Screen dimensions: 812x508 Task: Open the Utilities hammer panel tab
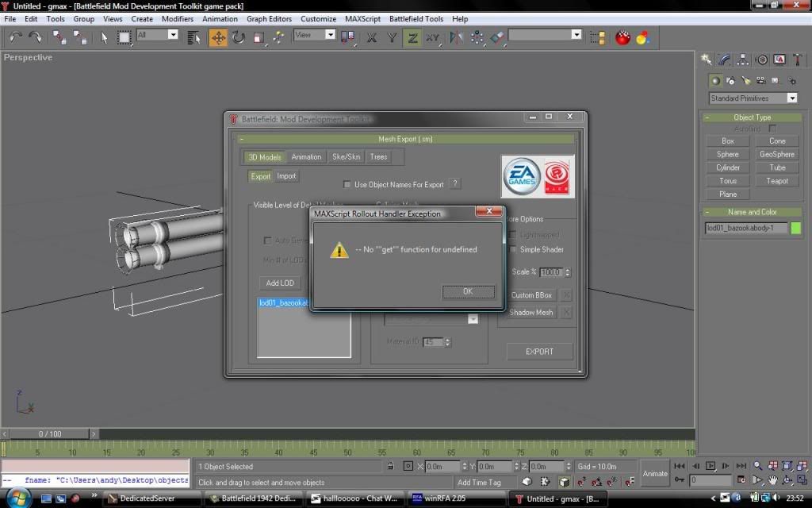click(x=798, y=60)
